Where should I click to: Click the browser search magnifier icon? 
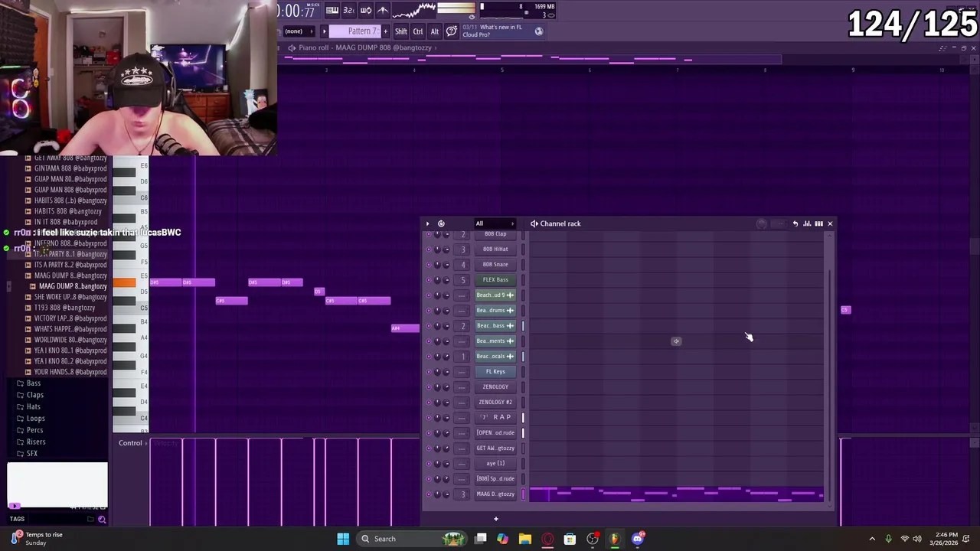pos(102,520)
